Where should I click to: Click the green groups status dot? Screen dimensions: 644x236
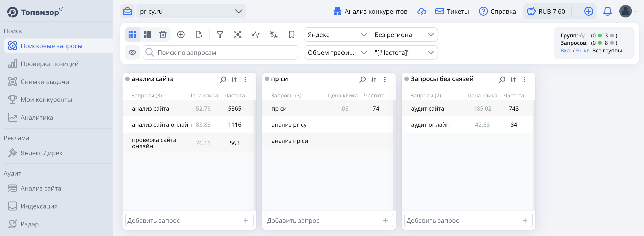tap(600, 35)
